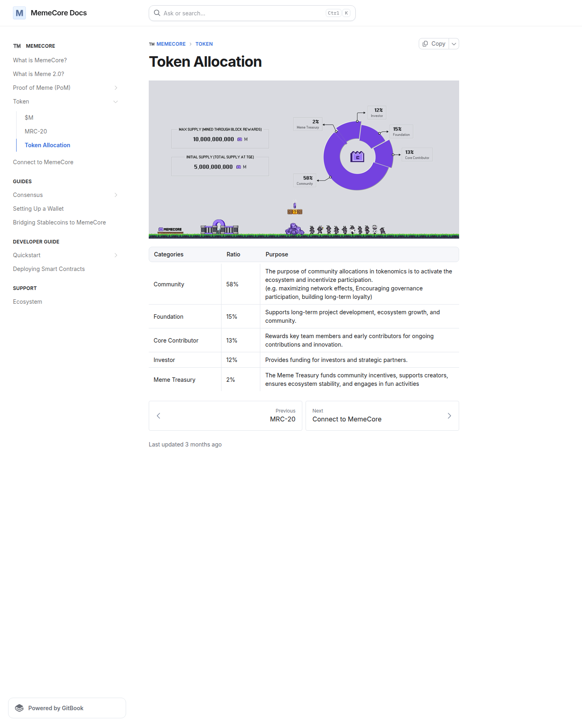The height and width of the screenshot is (728, 582).
Task: Click the TM icon beside sidebar MEMECORE
Action: coord(17,46)
